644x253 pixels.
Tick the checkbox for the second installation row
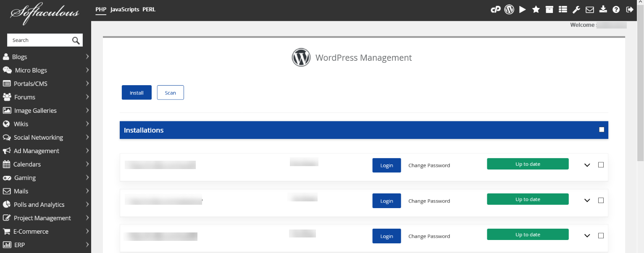[601, 200]
